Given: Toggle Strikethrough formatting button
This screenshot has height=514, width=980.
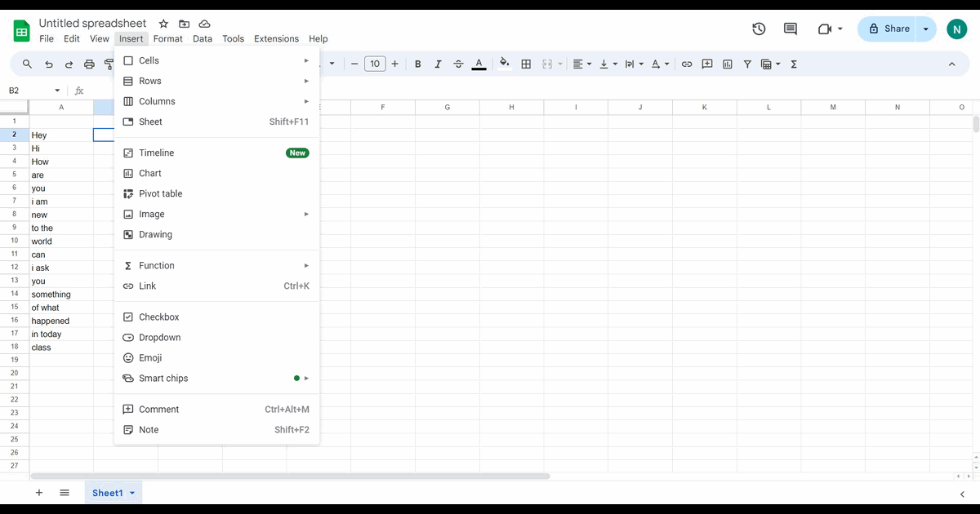Looking at the screenshot, I should [x=458, y=64].
